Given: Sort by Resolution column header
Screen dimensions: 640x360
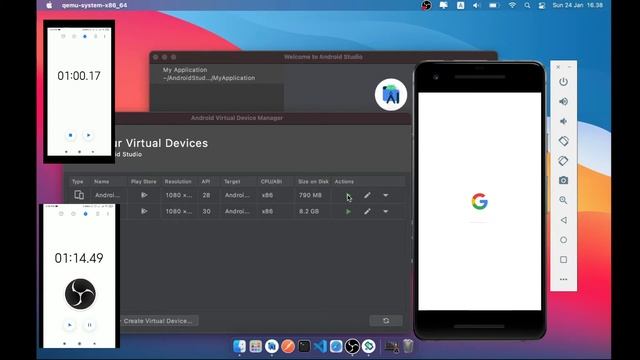Looking at the screenshot, I should tap(178, 182).
